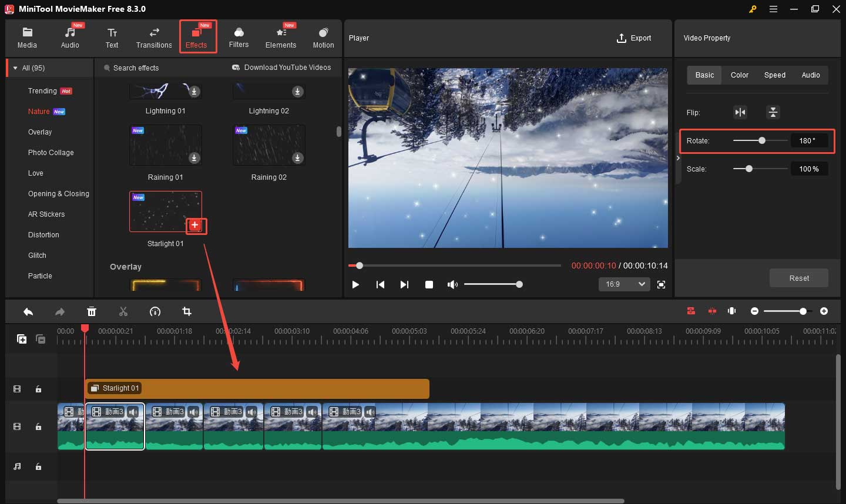Click the Scale slider handle

(748, 169)
